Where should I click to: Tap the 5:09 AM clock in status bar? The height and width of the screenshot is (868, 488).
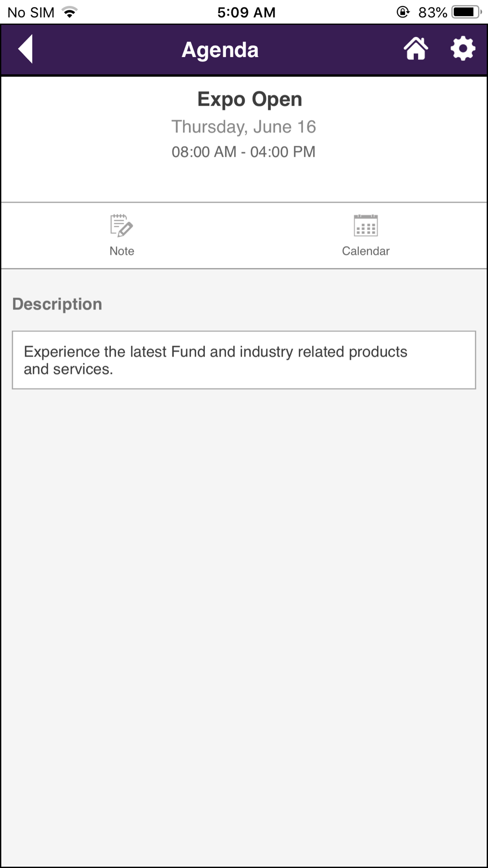pyautogui.click(x=246, y=12)
